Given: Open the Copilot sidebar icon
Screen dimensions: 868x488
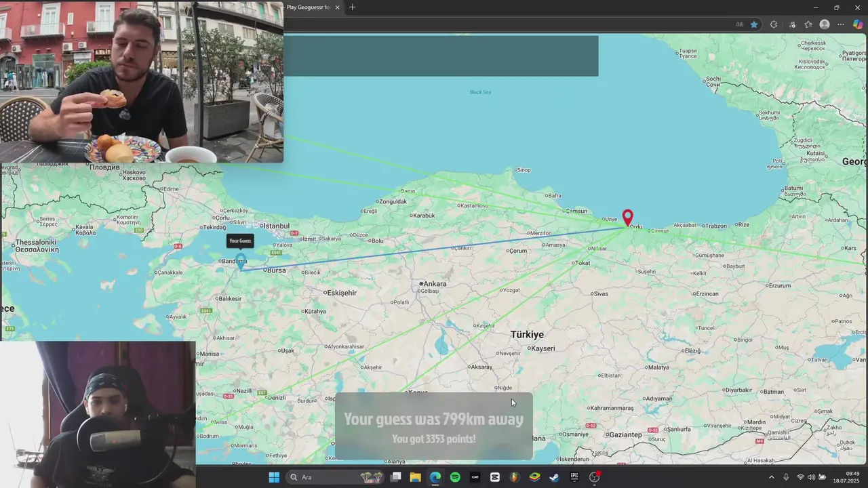Looking at the screenshot, I should point(858,24).
